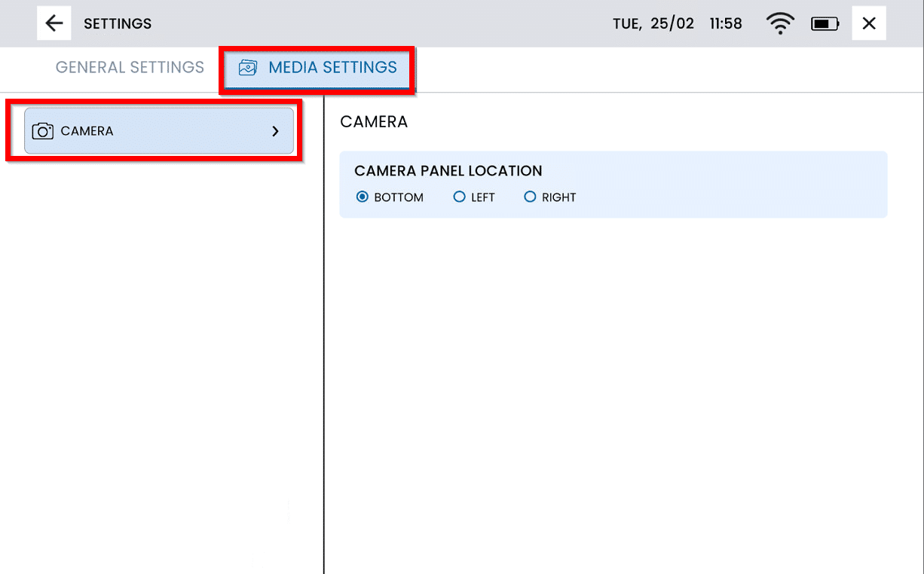The height and width of the screenshot is (574, 924).
Task: Click the back arrow in the header
Action: click(54, 23)
